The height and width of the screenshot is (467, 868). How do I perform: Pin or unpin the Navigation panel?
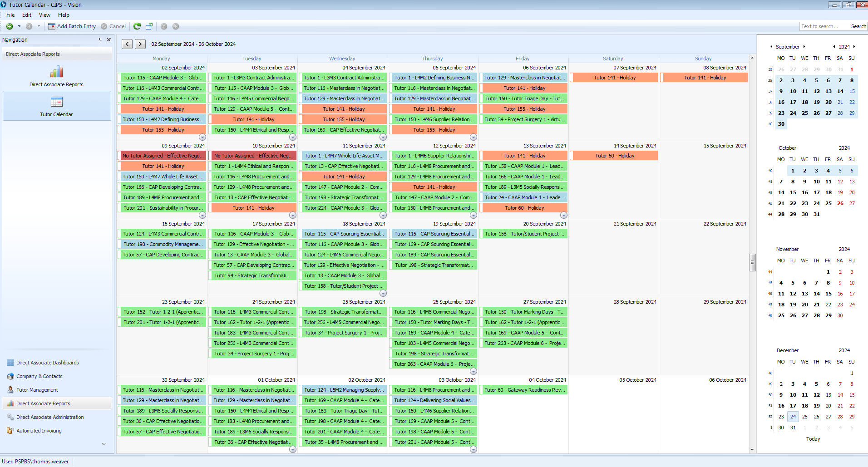point(100,40)
